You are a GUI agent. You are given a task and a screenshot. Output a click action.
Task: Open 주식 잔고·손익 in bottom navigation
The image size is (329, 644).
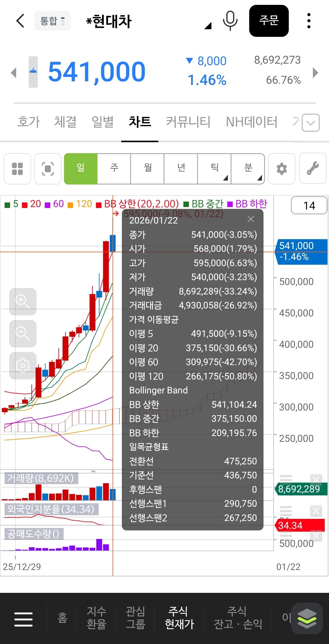click(x=238, y=618)
